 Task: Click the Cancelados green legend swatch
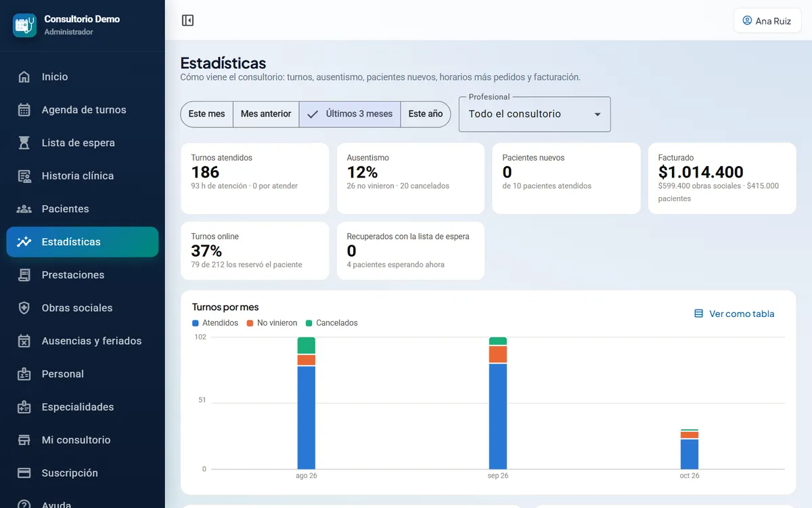tap(309, 323)
